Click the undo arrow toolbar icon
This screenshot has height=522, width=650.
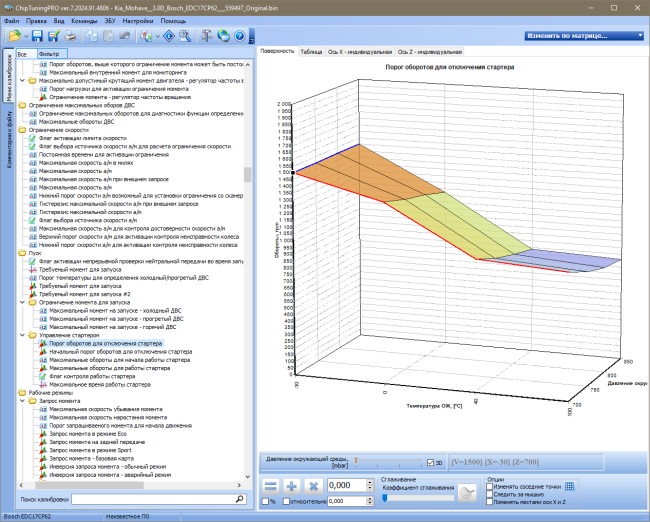[x=124, y=36]
